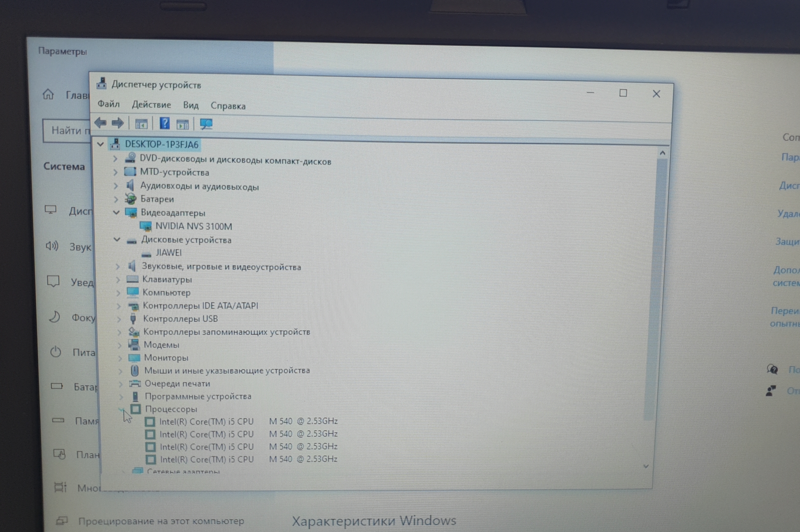Click the Контроллеры USB plug icon
This screenshot has height=532, width=800.
point(133,319)
